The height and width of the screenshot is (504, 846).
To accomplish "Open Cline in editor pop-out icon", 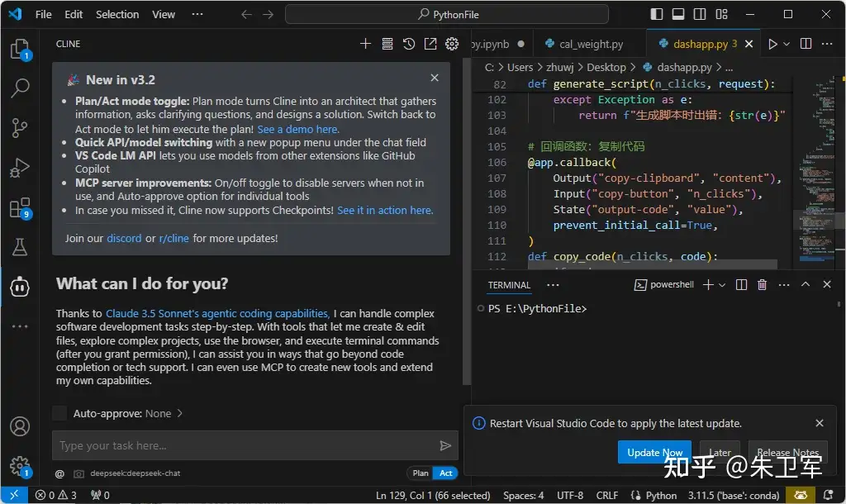I will [x=430, y=44].
